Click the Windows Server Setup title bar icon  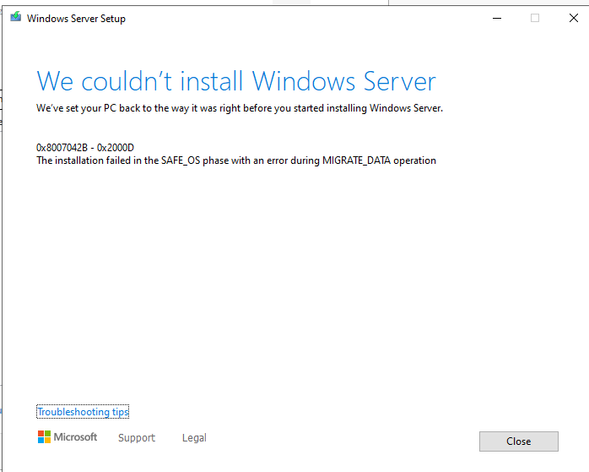point(15,17)
